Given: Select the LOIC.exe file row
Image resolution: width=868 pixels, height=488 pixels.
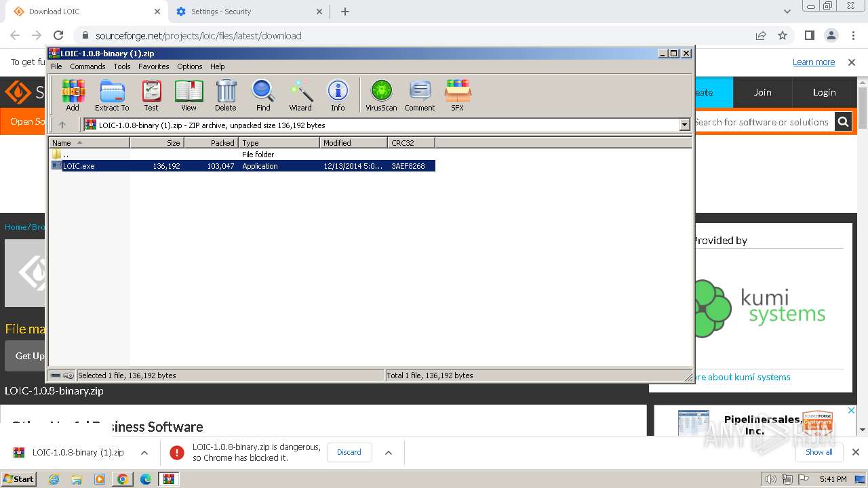Looking at the screenshot, I should click(243, 166).
